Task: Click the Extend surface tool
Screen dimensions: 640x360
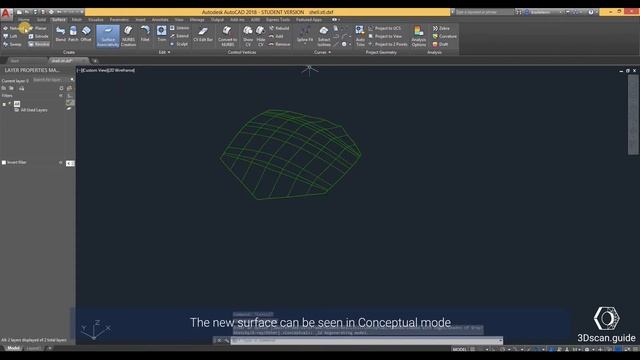Action: pyautogui.click(x=179, y=36)
